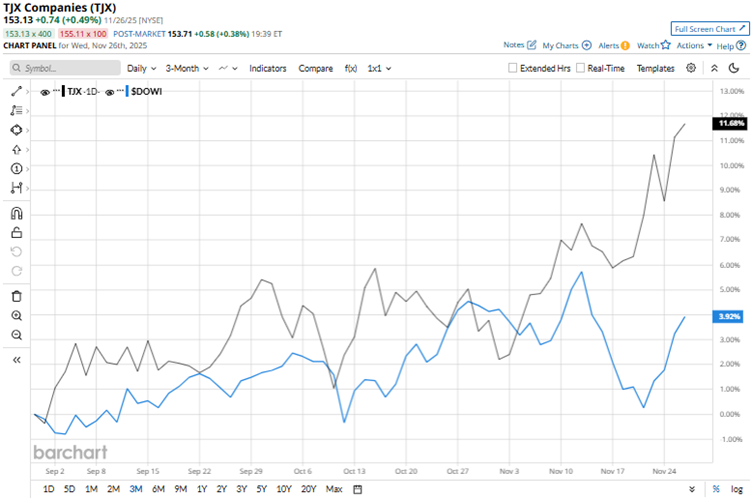Select the Max time range
This screenshot has width=752, height=499.
click(334, 489)
